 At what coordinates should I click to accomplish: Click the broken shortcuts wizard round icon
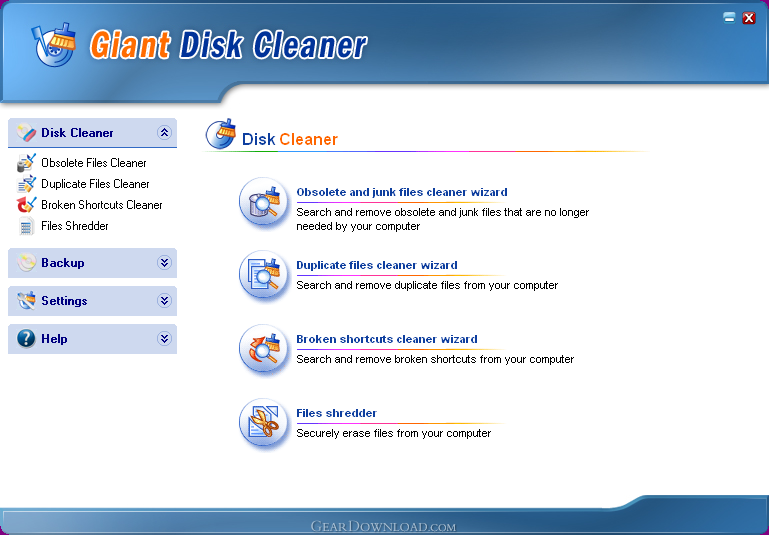click(x=263, y=350)
